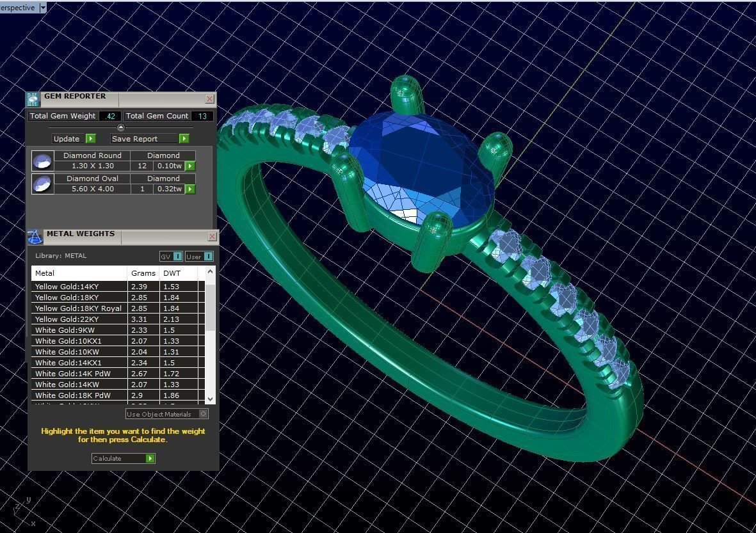This screenshot has height=533, width=756.
Task: Click the Grams column header
Action: pos(143,273)
